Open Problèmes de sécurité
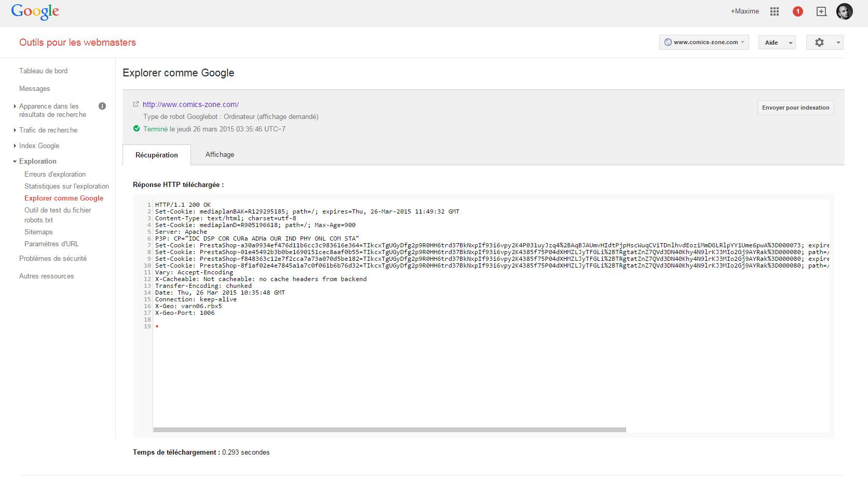The image size is (868, 478). click(x=53, y=259)
